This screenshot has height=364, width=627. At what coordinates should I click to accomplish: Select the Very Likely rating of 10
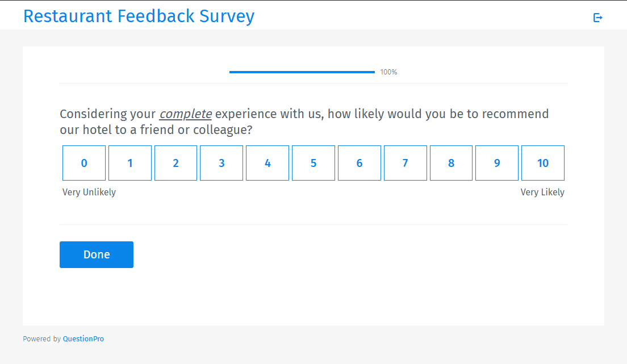pos(542,163)
